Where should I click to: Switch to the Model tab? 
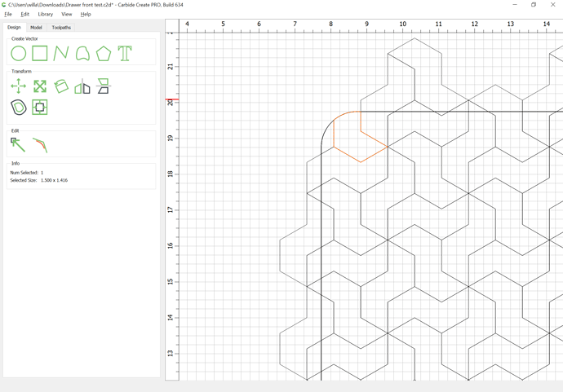36,27
